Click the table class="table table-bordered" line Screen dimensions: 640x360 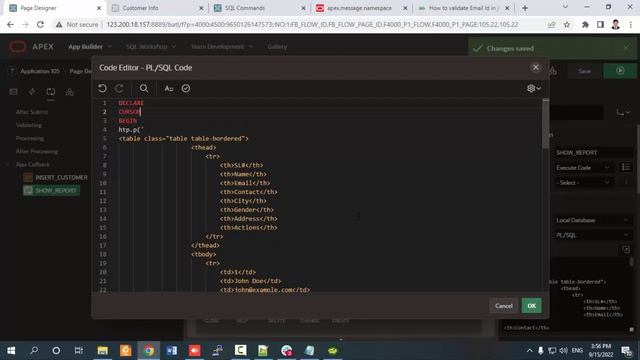(x=183, y=139)
